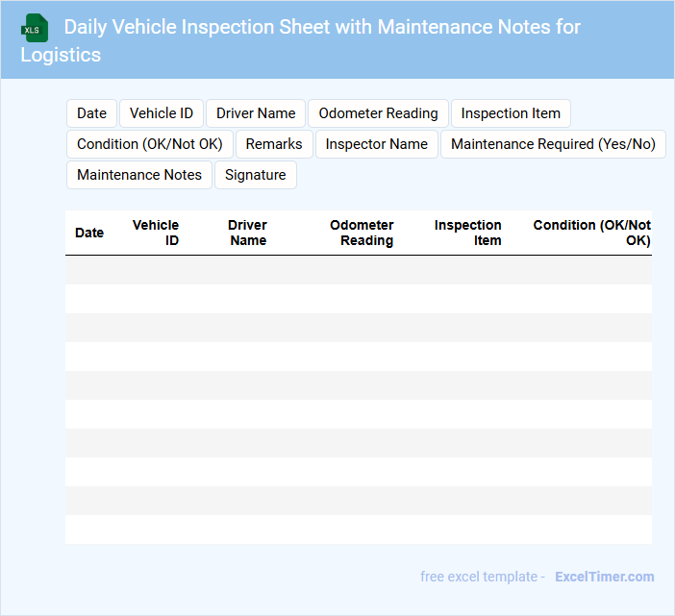The height and width of the screenshot is (616, 675).
Task: Click the Signature tag
Action: tap(256, 175)
